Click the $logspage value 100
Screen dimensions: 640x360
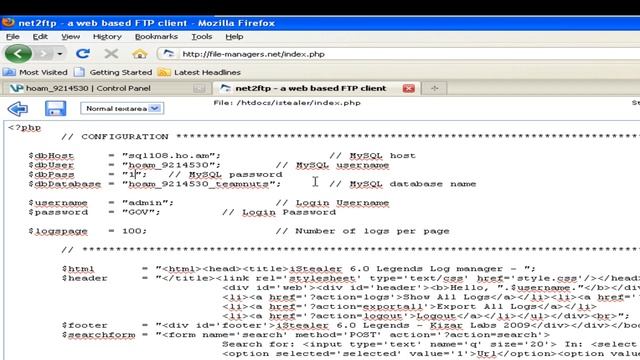click(134, 231)
